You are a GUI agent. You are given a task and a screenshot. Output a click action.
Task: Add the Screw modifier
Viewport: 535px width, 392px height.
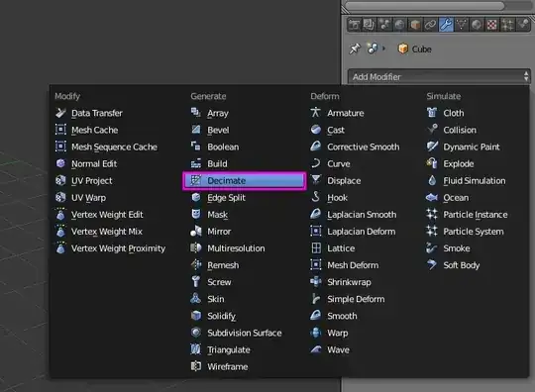pos(211,282)
